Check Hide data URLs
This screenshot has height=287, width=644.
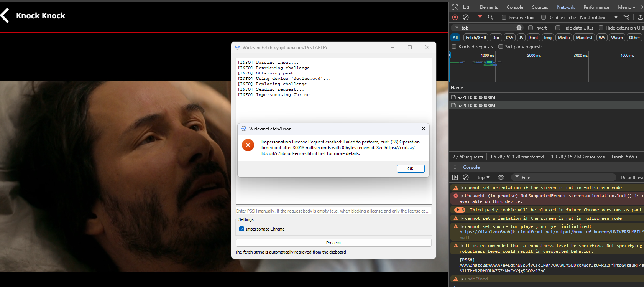tap(558, 28)
